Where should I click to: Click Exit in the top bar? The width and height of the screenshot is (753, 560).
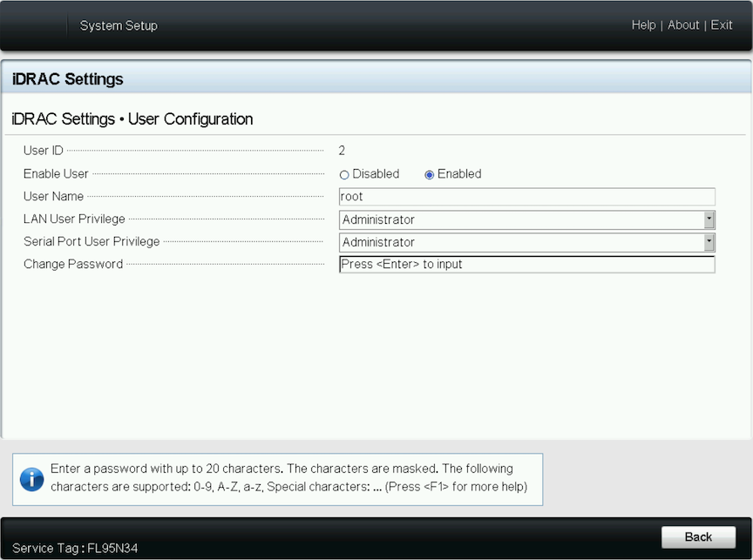coord(722,25)
